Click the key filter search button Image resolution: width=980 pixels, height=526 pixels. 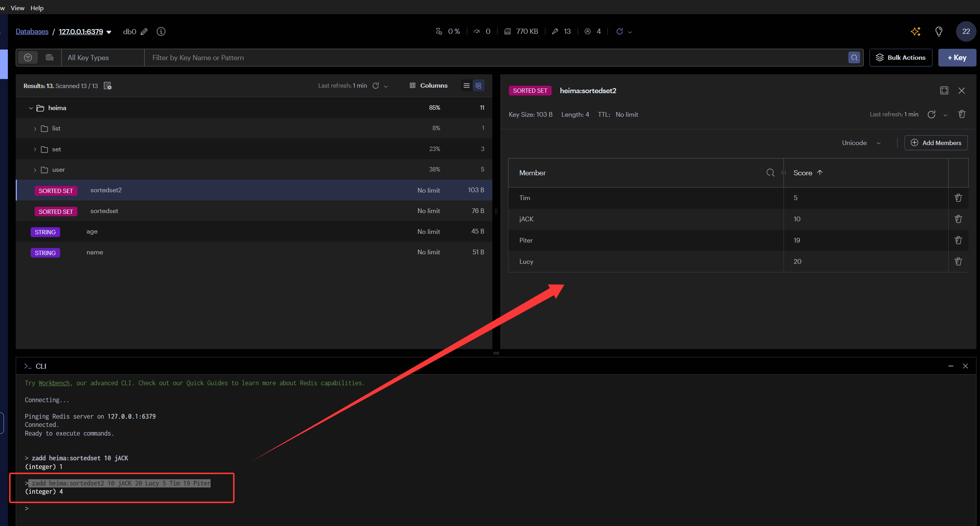(x=854, y=58)
